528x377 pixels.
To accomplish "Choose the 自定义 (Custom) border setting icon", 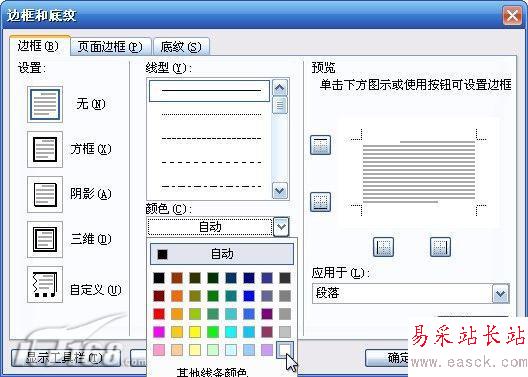I will (45, 284).
